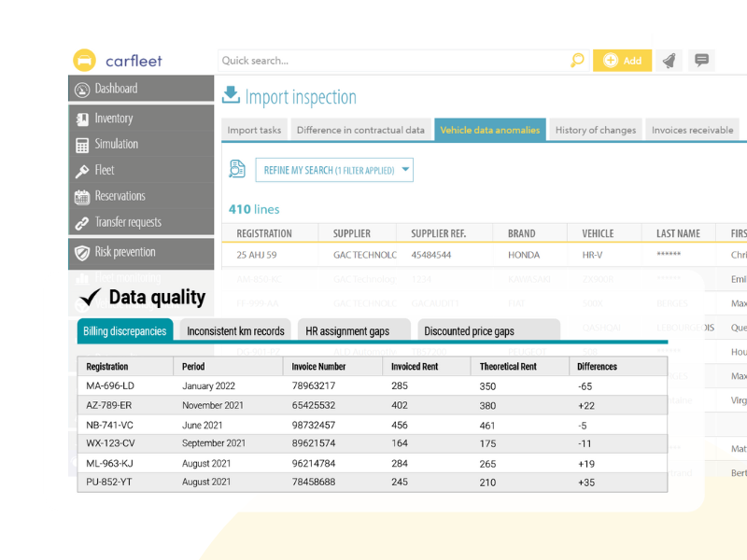Switch to the Import tasks tab

pos(254,131)
